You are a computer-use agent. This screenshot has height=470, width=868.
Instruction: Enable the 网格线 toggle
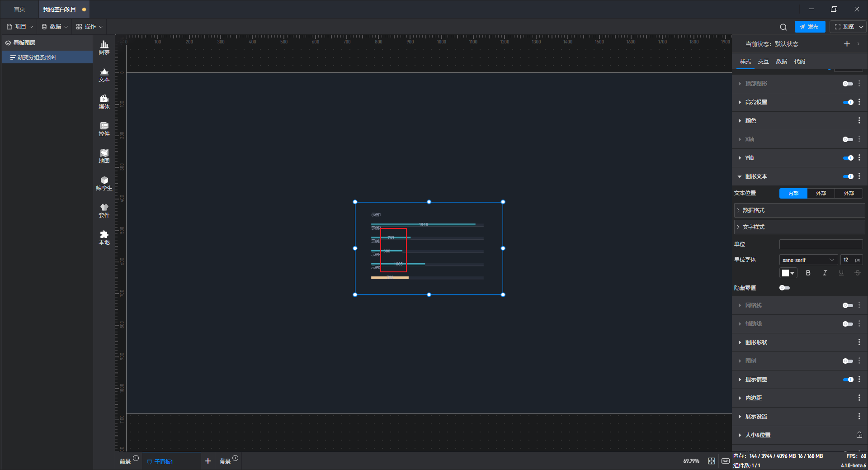click(x=848, y=305)
